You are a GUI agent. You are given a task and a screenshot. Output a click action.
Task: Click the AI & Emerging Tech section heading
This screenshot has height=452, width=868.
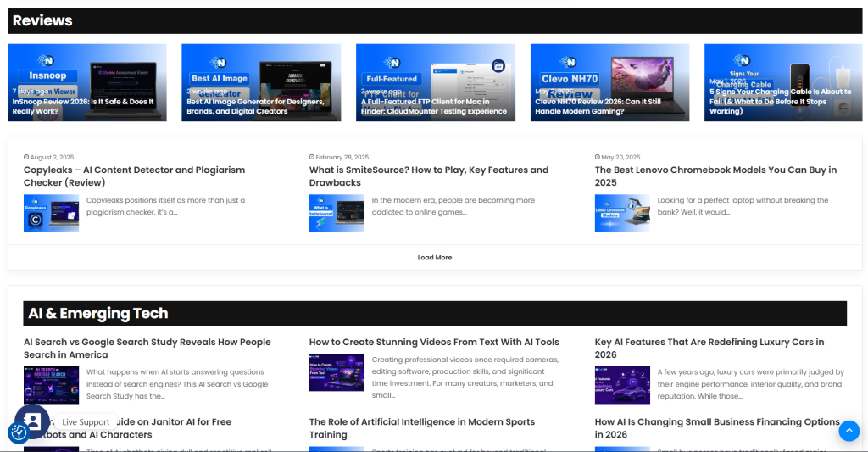point(98,314)
